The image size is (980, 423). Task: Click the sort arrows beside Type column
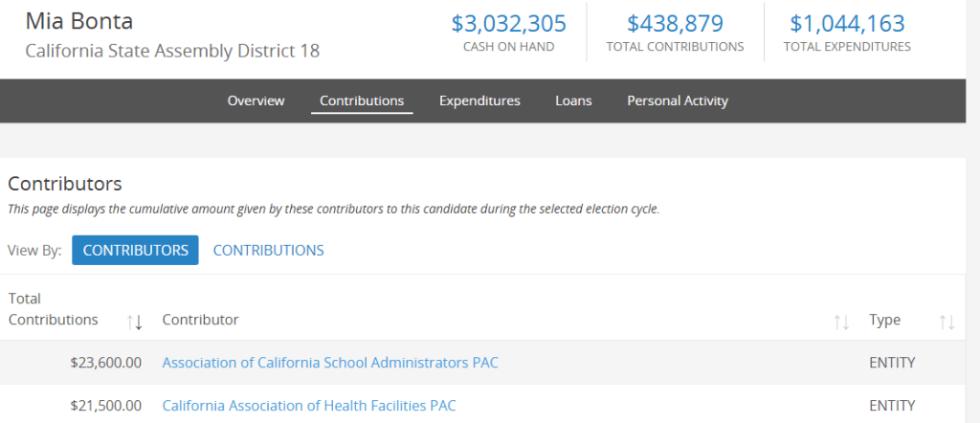pyautogui.click(x=947, y=322)
